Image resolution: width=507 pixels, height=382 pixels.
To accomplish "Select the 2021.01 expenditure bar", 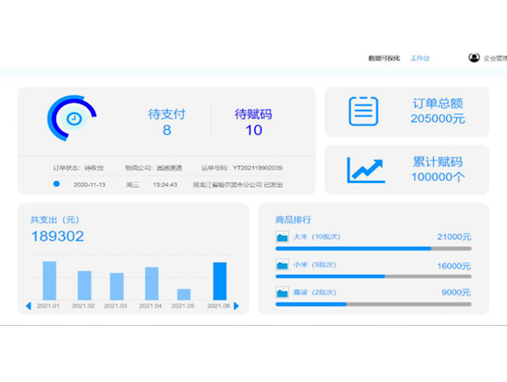I will point(49,281).
